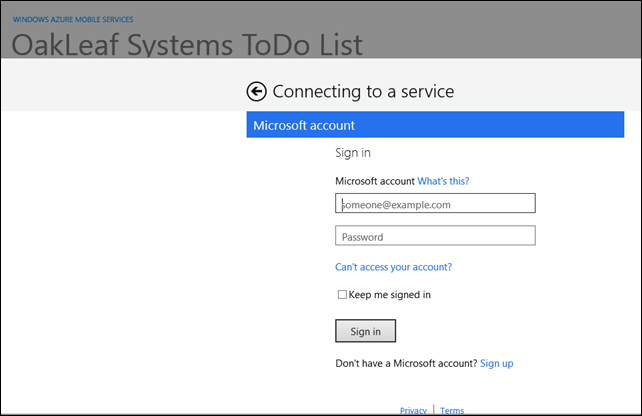Image resolution: width=642 pixels, height=416 pixels.
Task: Click the "Connecting to a service" heading
Action: coord(363,92)
